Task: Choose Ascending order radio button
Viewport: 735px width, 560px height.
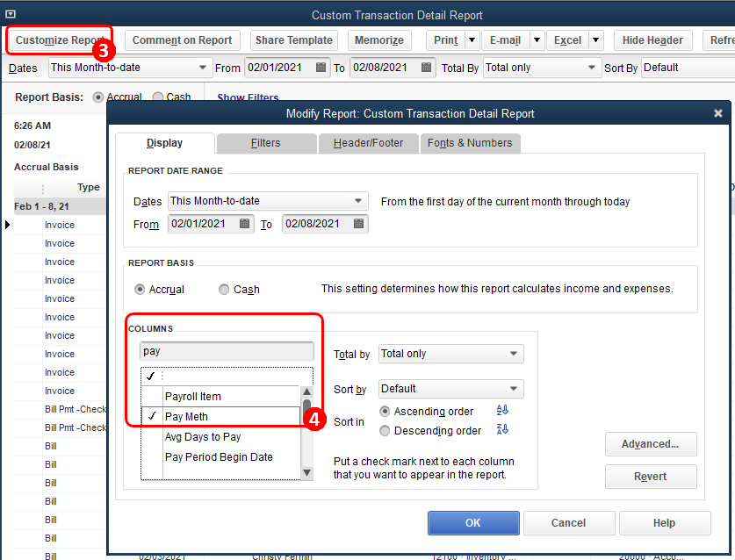Action: pyautogui.click(x=385, y=412)
